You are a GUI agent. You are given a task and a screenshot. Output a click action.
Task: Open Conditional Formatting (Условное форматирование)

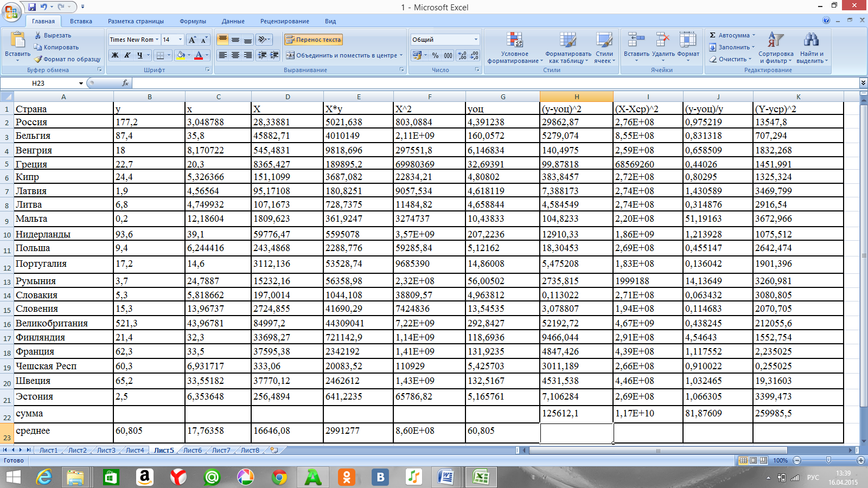point(514,48)
